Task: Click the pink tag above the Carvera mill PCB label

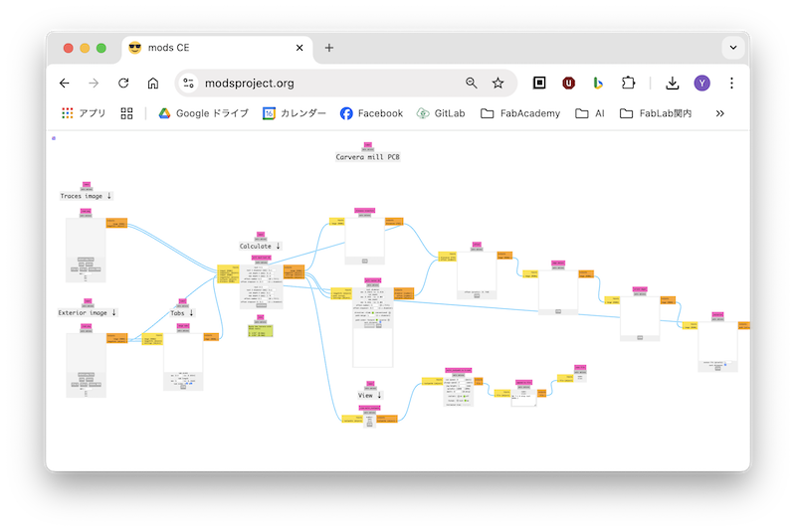Action: 368,145
